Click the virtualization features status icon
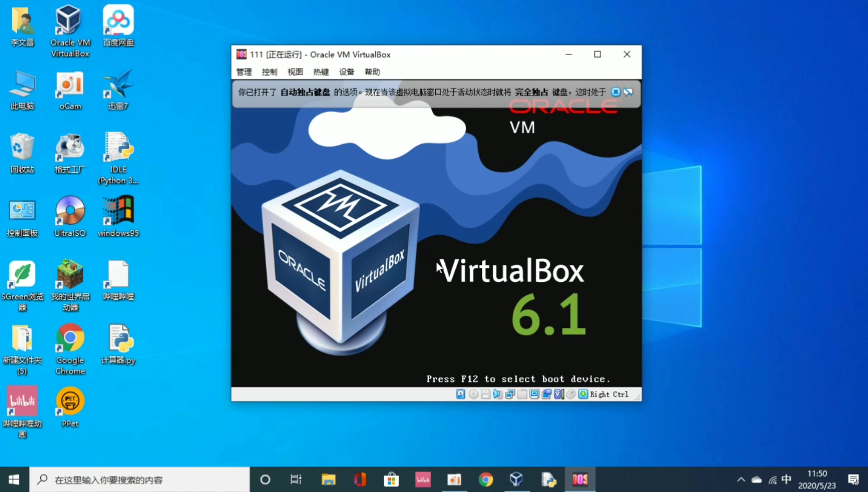This screenshot has height=492, width=868. point(559,394)
